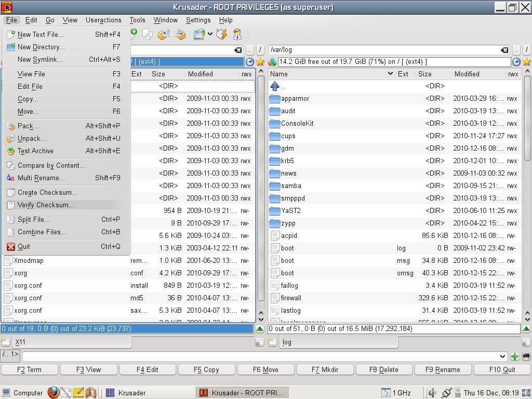This screenshot has height=399, width=532.
Task: Click the terminal icon beside the command line
Action: click(x=526, y=356)
